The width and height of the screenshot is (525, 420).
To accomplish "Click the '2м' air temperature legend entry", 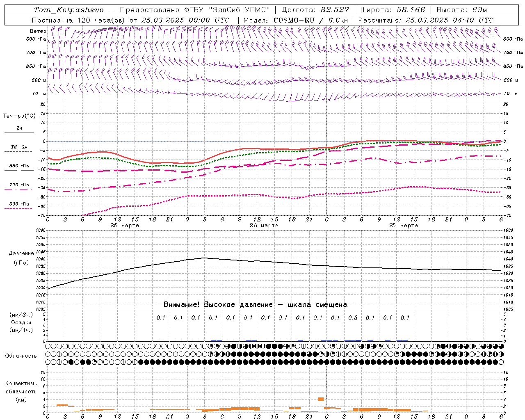I will coord(19,128).
